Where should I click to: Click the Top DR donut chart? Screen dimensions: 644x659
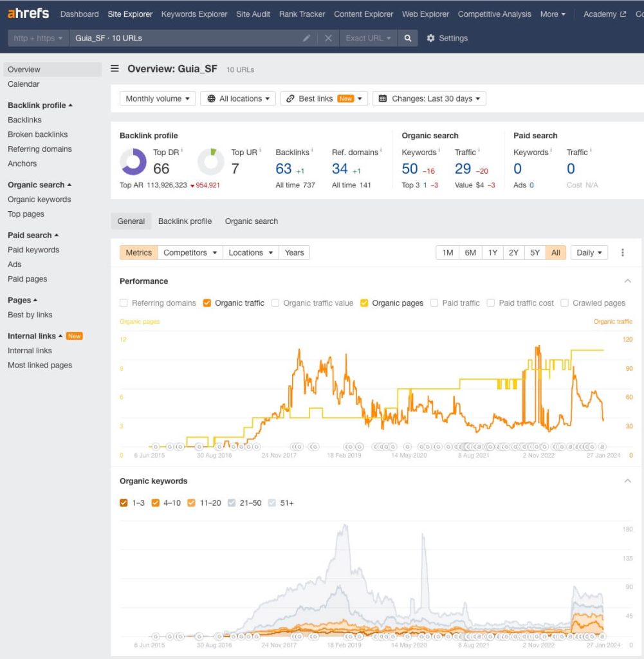coord(133,162)
